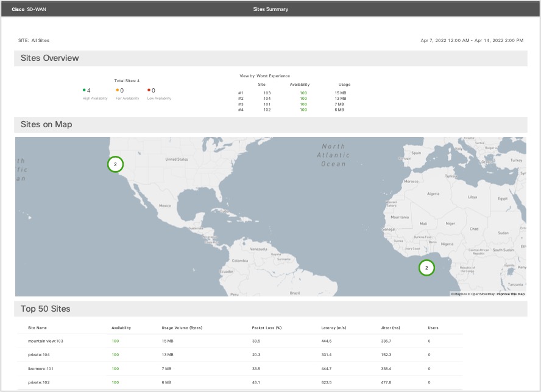Screen dimensions: 541x392
Task: Click the Sites Overview section header
Action: [50, 58]
